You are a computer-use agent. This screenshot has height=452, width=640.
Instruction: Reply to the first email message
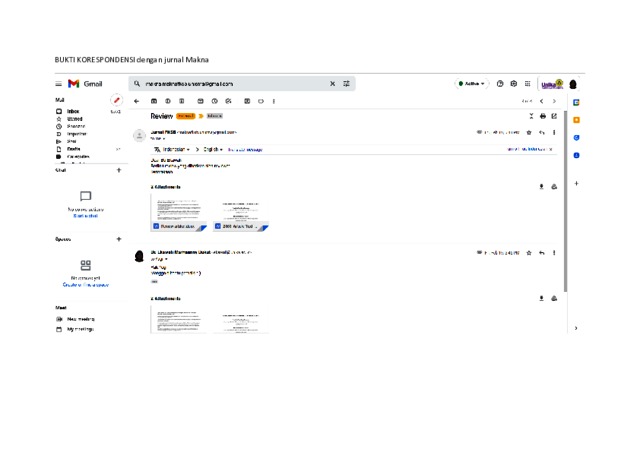point(542,132)
